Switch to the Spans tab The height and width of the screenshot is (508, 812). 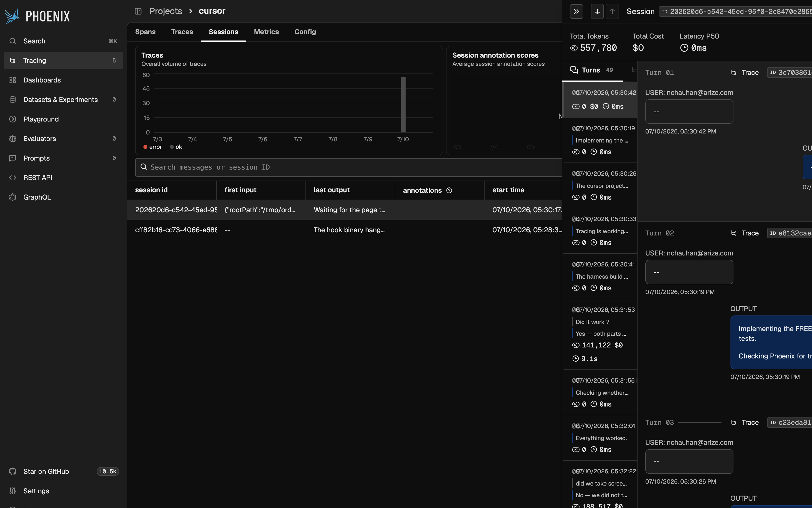coord(145,32)
